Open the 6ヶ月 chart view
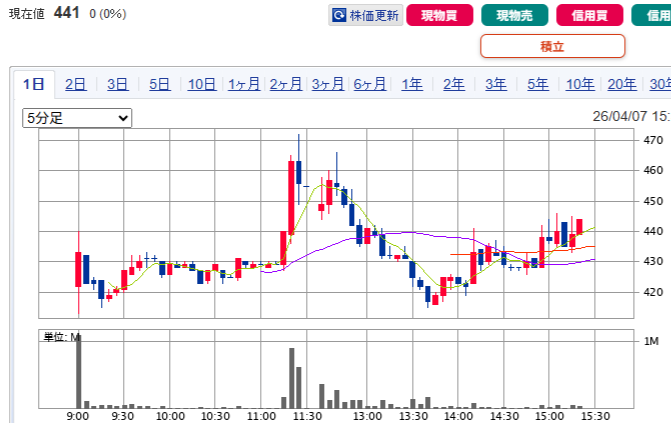671x423 pixels. (370, 84)
